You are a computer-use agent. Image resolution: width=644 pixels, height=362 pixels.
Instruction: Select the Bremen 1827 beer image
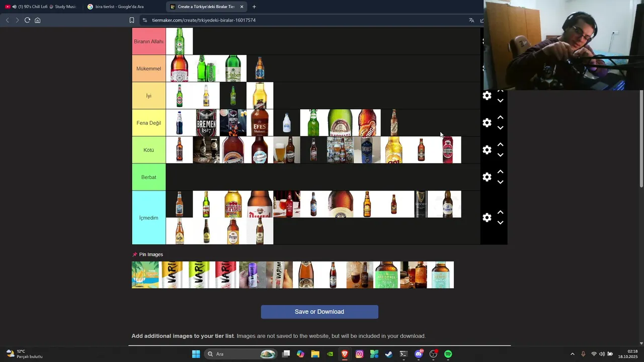point(206,123)
